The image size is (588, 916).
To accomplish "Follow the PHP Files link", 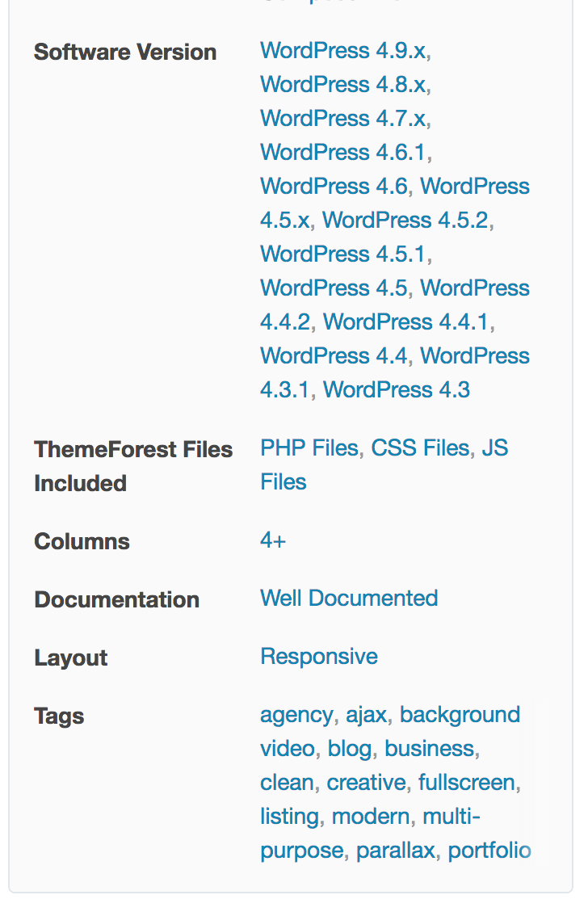I will [309, 448].
